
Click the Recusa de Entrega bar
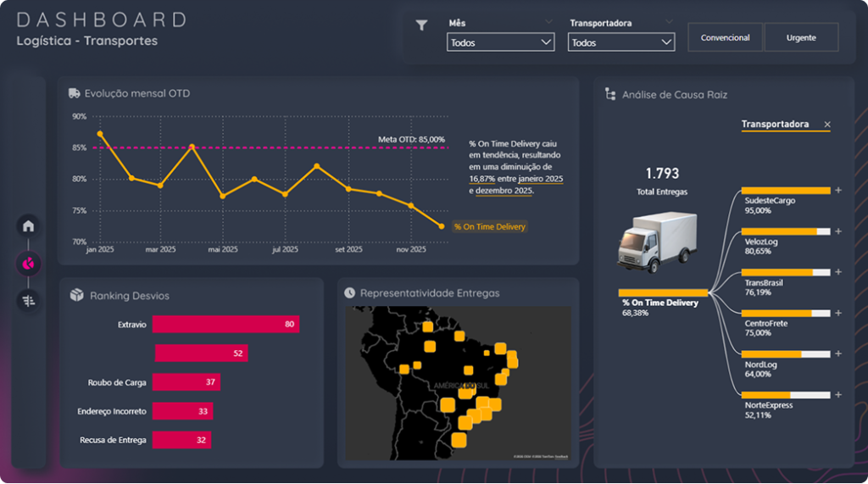point(181,440)
